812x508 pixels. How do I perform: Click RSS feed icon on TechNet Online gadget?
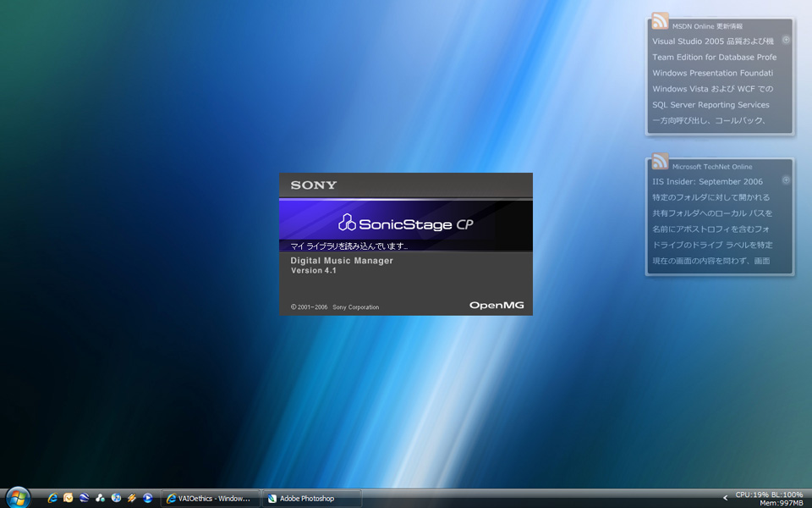coord(660,161)
